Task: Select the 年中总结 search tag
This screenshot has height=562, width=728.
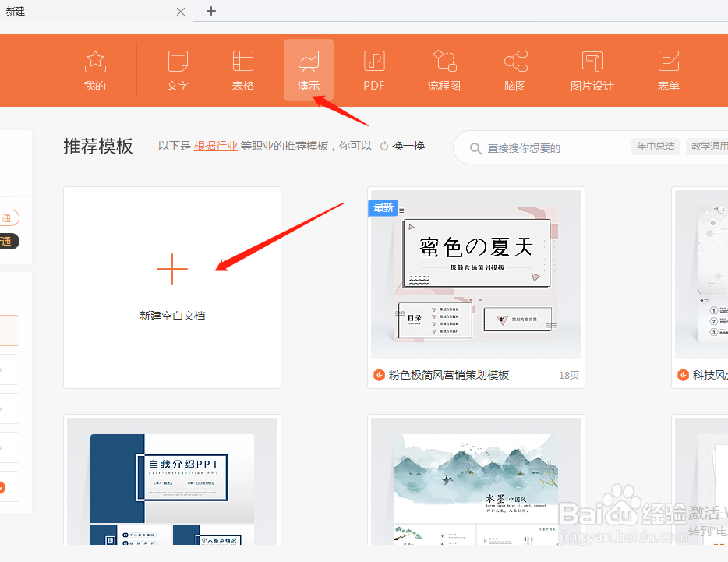Action: click(656, 147)
